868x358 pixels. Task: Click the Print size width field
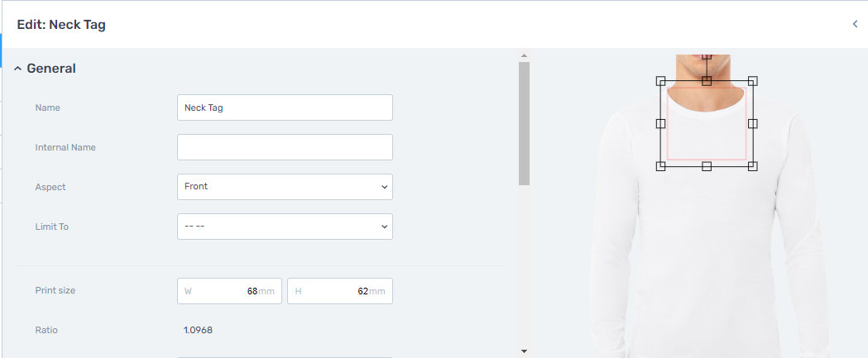coord(230,291)
